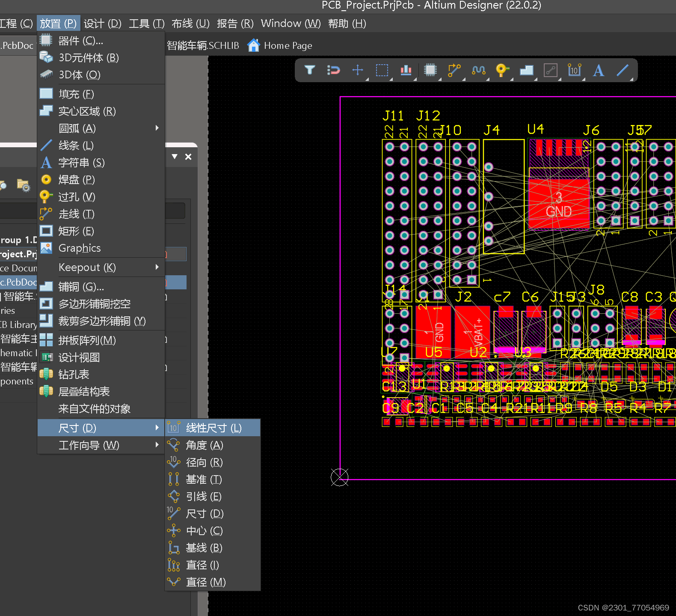
Task: Select the place line tool in toolbar
Action: pos(623,70)
